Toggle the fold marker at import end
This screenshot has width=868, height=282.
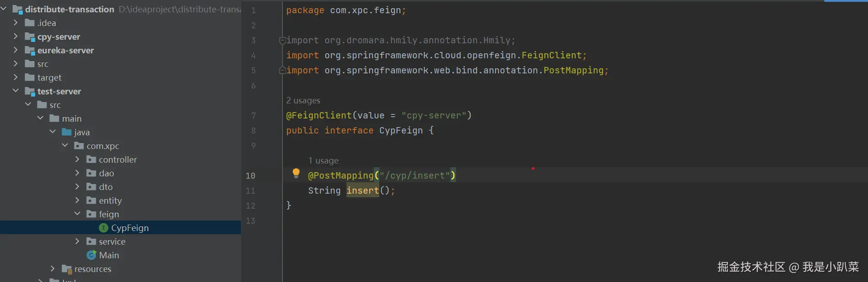tap(282, 71)
